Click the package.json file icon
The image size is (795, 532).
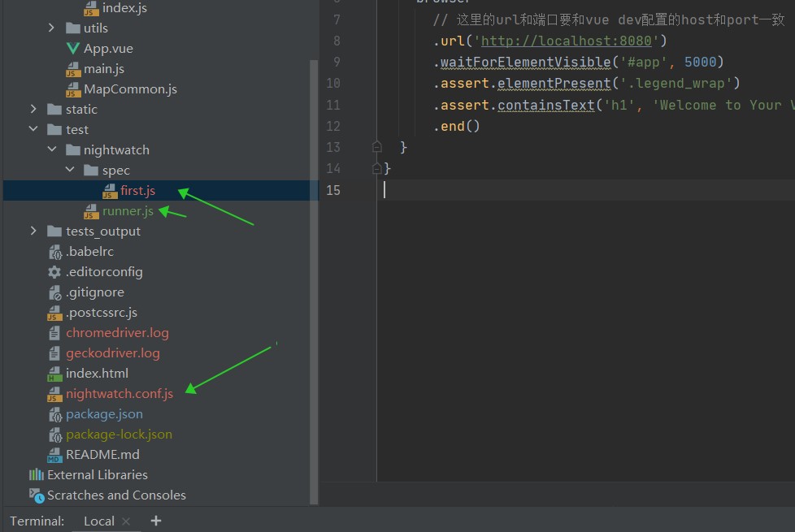(x=54, y=414)
